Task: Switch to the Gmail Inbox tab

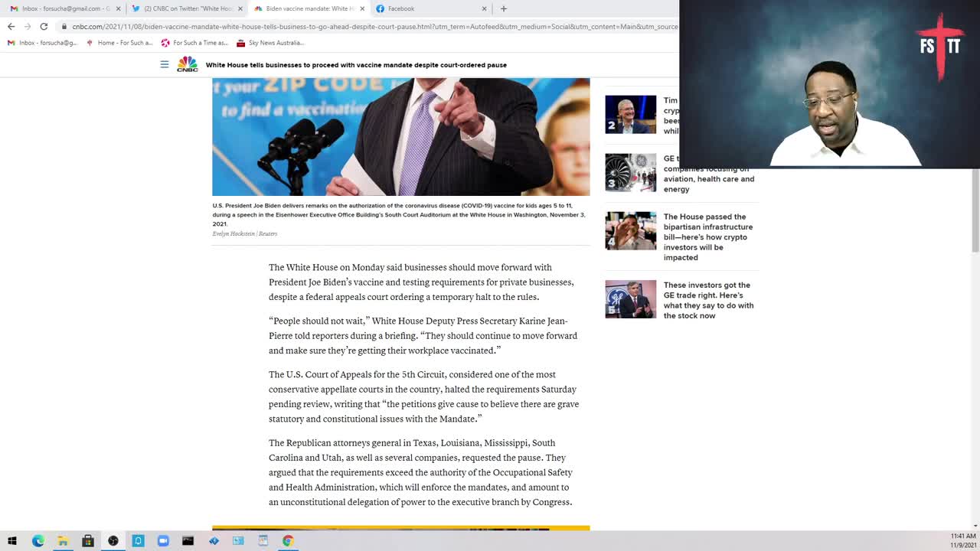Action: (64, 8)
